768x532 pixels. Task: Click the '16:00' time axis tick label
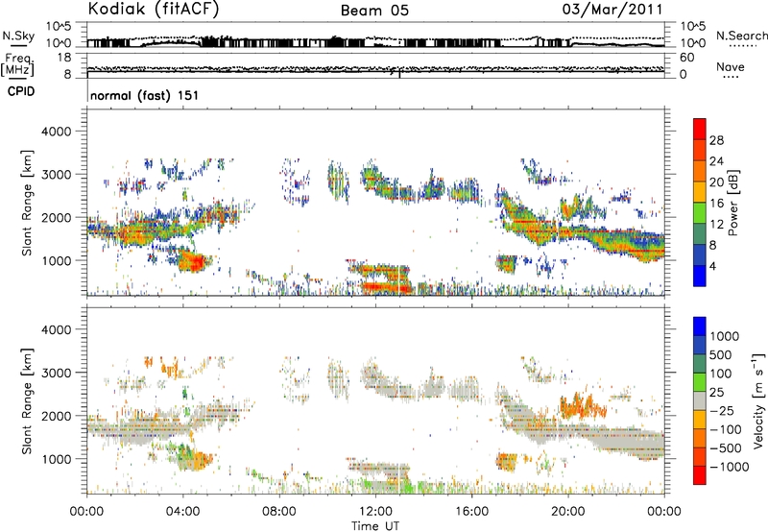471,512
